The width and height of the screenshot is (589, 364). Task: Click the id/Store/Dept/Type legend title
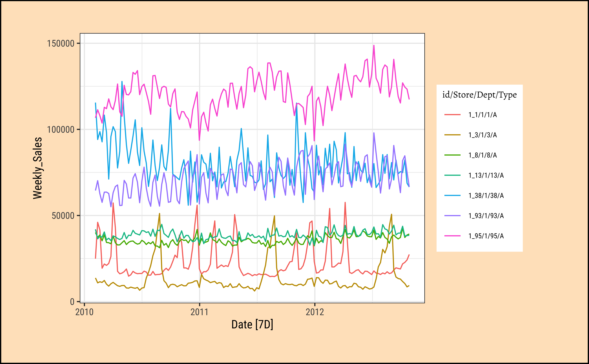coord(479,95)
